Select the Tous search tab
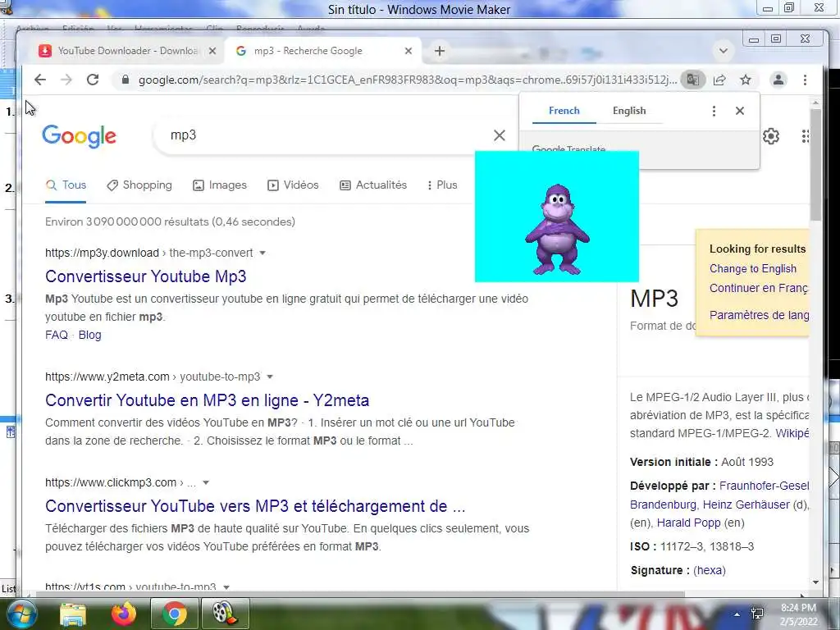The height and width of the screenshot is (630, 840). coord(66,185)
